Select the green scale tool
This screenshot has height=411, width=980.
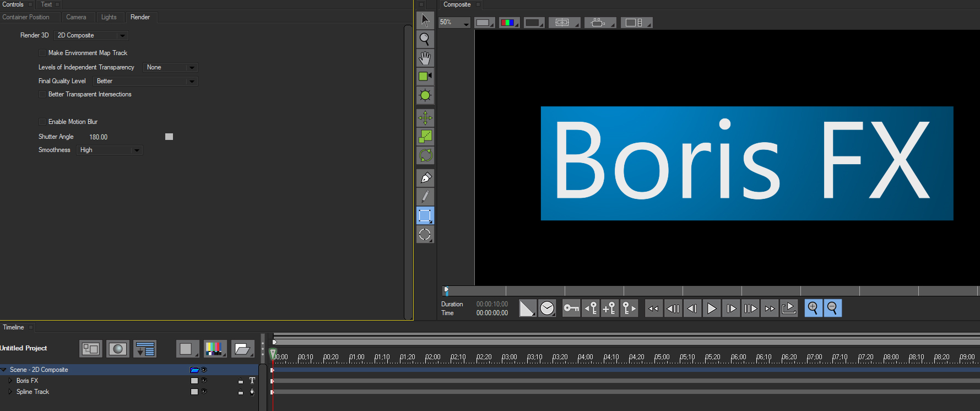click(425, 137)
